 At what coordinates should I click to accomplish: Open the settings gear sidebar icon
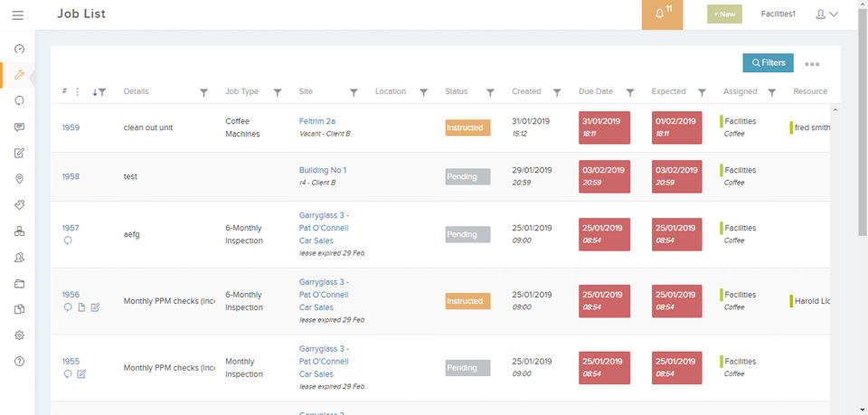coord(20,335)
